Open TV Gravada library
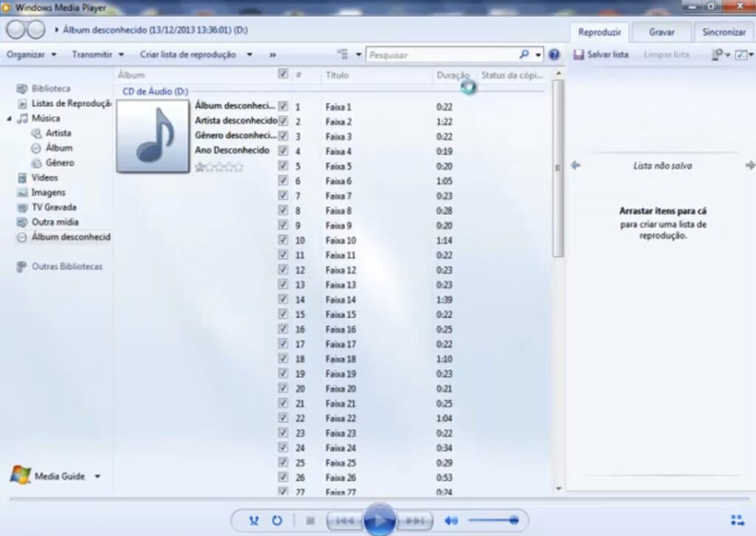 point(53,207)
